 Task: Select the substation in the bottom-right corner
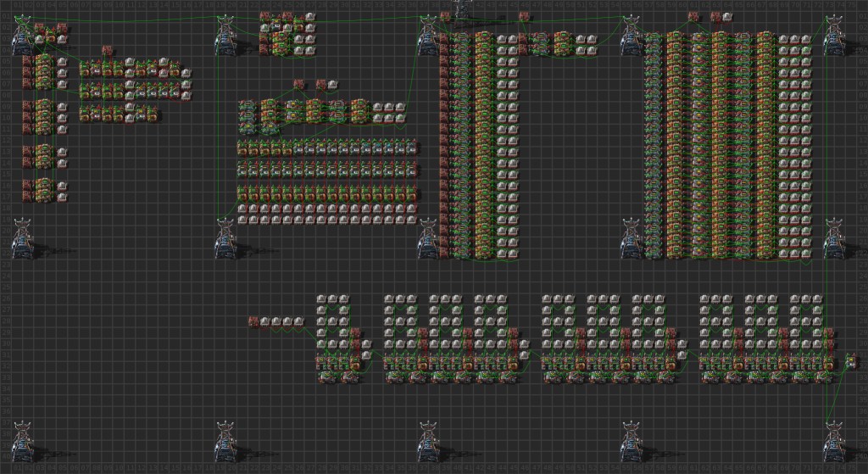coord(834,442)
